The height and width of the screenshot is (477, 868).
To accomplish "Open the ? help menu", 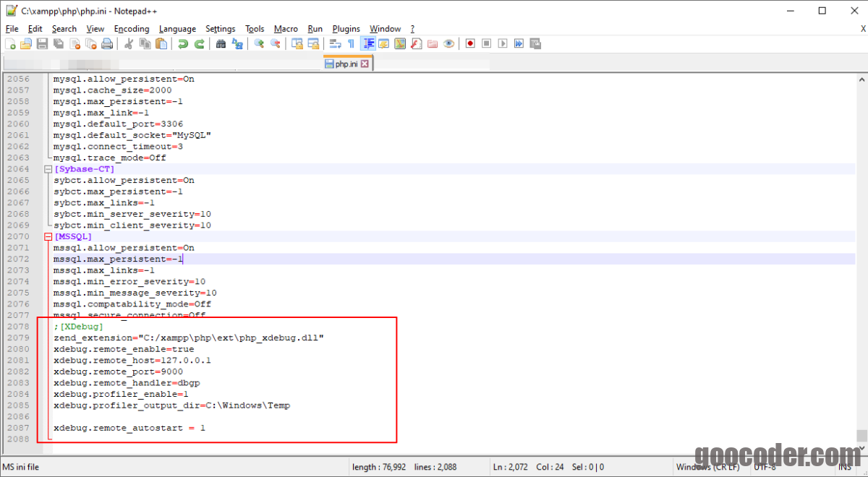I will point(412,29).
